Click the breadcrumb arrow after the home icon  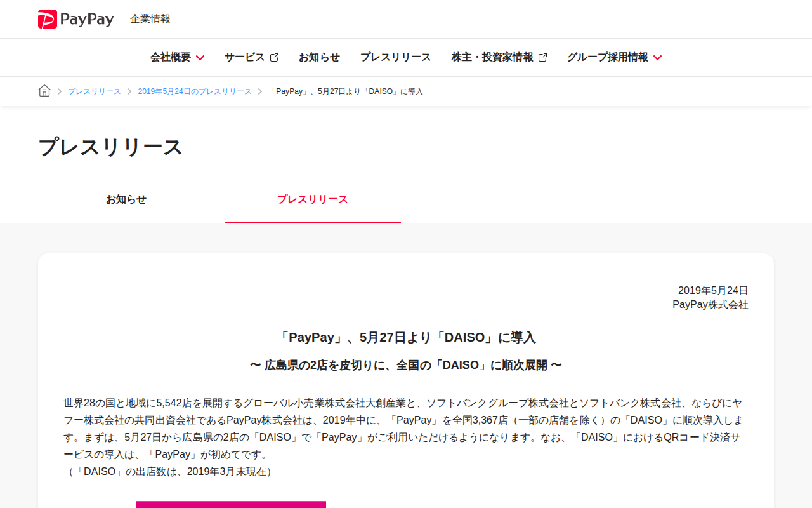[60, 91]
